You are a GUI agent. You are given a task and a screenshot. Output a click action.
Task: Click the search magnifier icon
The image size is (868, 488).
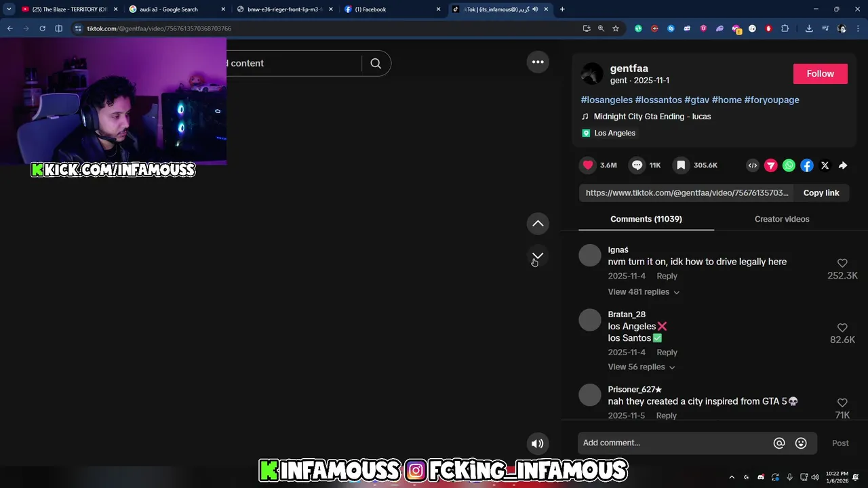(376, 63)
